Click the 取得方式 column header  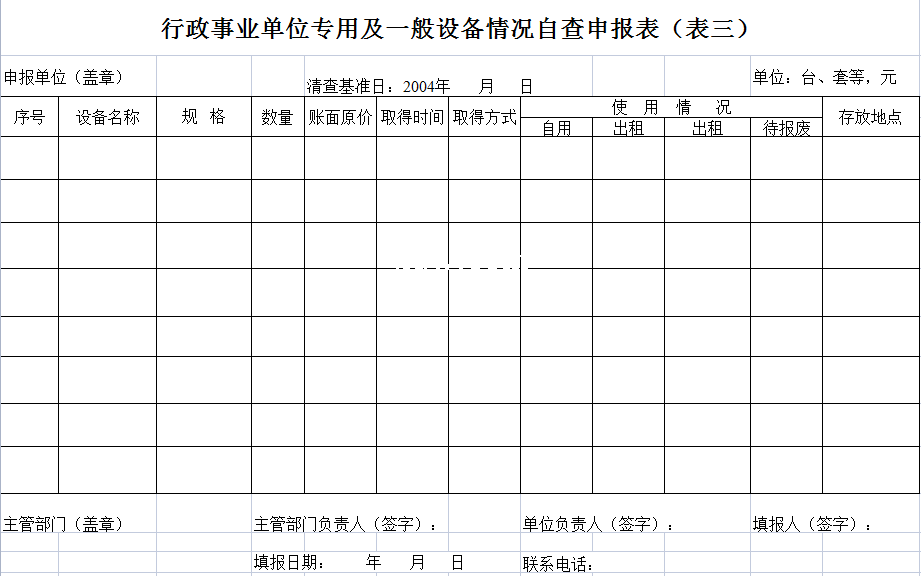[484, 117]
